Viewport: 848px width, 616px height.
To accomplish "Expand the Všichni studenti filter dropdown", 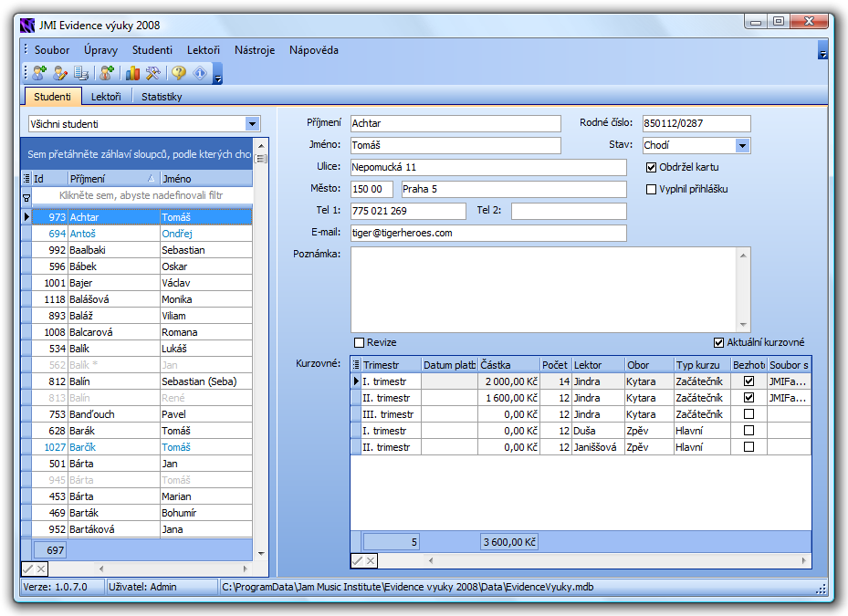I will coord(253,124).
